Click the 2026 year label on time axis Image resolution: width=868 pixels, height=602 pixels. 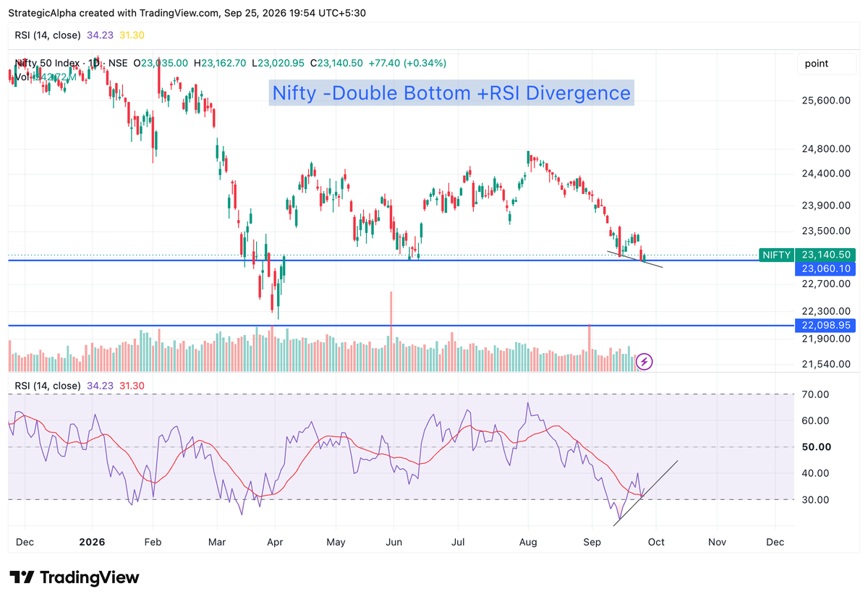[x=92, y=542]
